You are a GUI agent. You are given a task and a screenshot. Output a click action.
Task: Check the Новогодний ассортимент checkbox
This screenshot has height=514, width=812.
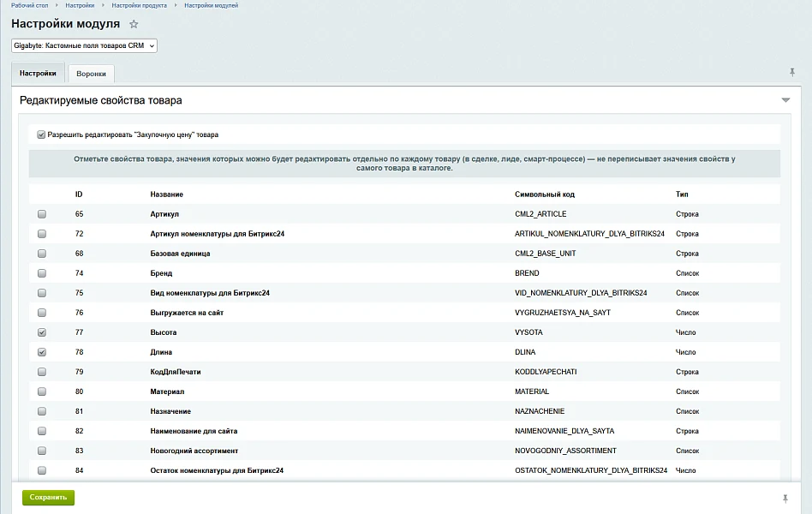pyautogui.click(x=42, y=451)
